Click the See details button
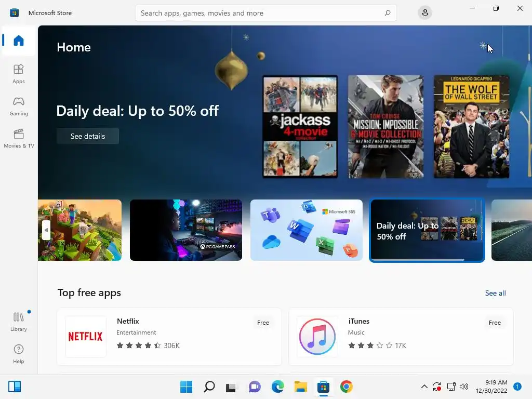The image size is (532, 399). (x=88, y=136)
